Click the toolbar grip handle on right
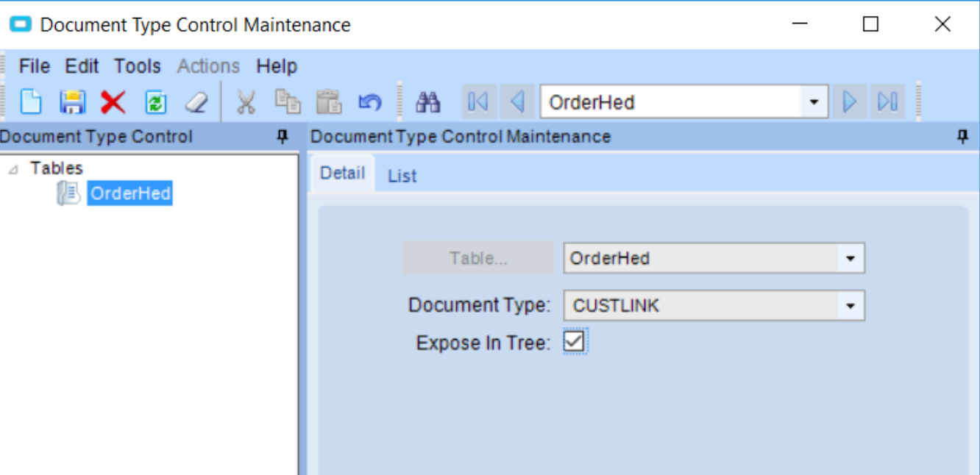980x475 pixels. (x=918, y=101)
